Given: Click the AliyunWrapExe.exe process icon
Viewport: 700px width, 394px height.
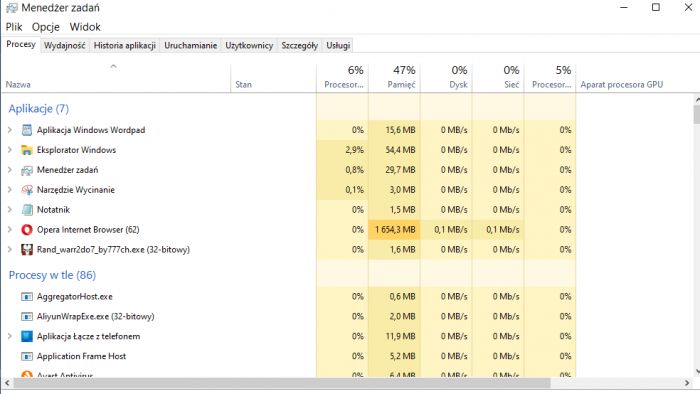Looking at the screenshot, I should click(x=27, y=316).
